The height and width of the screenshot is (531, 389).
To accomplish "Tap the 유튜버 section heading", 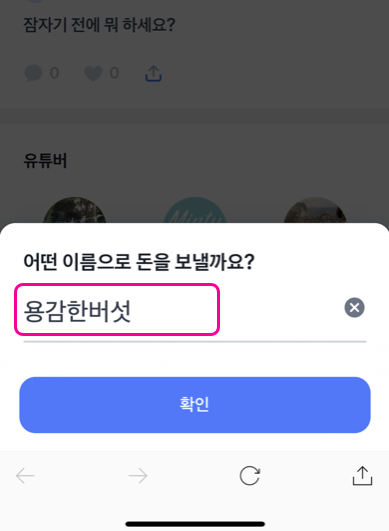I will tap(45, 161).
